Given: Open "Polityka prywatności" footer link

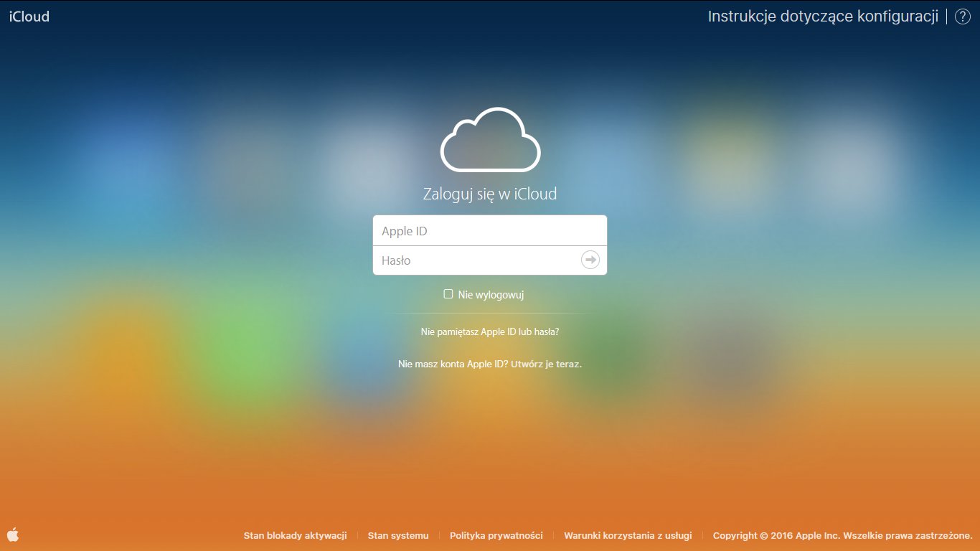Looking at the screenshot, I should pyautogui.click(x=496, y=535).
